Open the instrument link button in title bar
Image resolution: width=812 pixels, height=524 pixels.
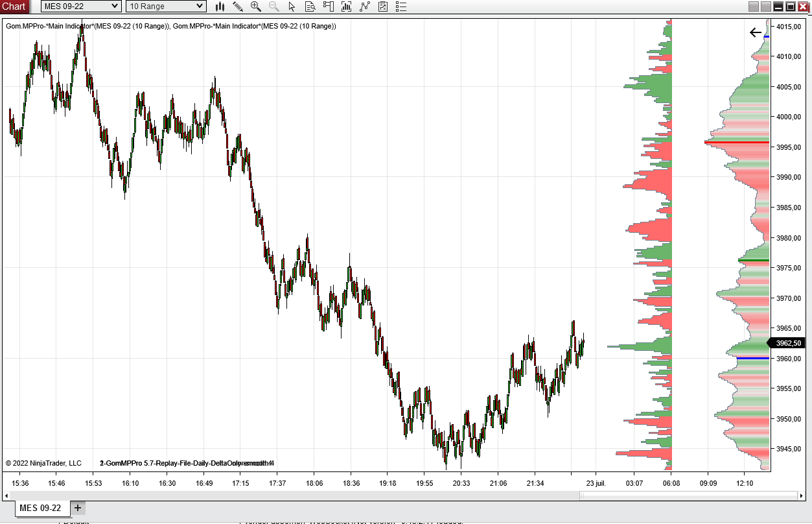click(x=753, y=6)
